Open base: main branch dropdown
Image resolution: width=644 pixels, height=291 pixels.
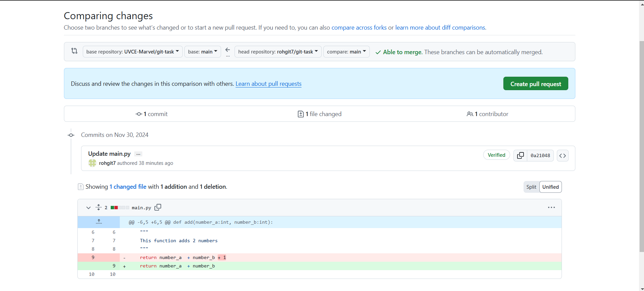tap(203, 51)
